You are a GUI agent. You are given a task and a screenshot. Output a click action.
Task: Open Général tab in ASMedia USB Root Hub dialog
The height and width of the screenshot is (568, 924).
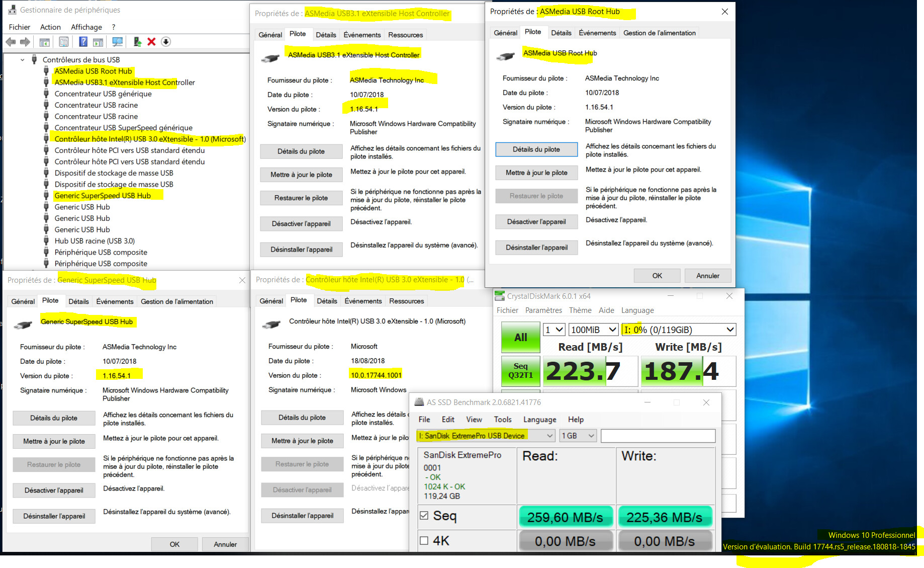(505, 33)
